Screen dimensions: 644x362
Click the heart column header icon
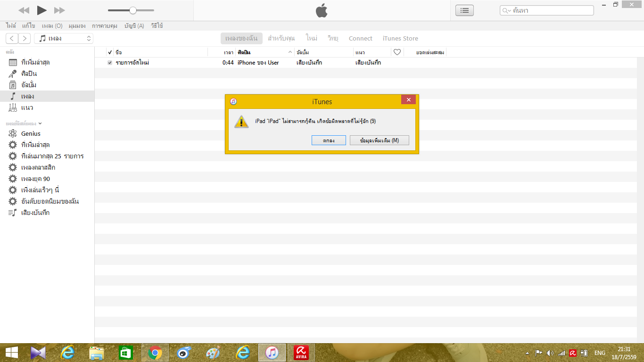[397, 52]
